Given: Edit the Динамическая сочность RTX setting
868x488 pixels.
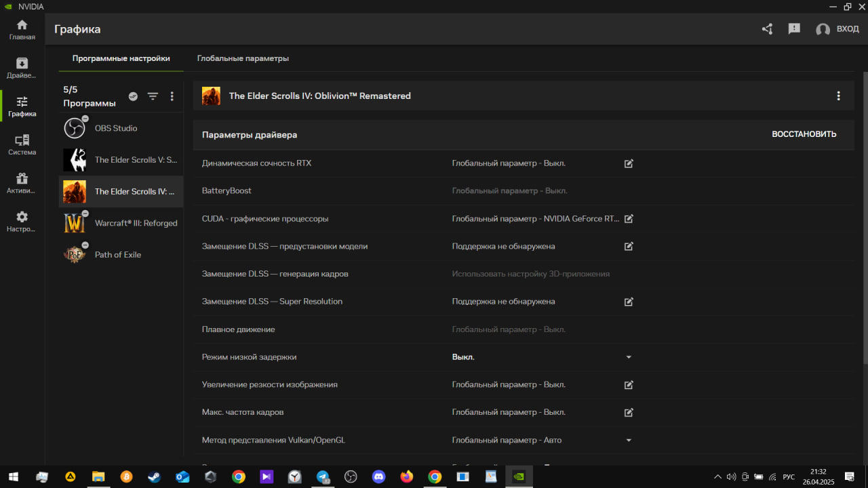Looking at the screenshot, I should point(629,163).
